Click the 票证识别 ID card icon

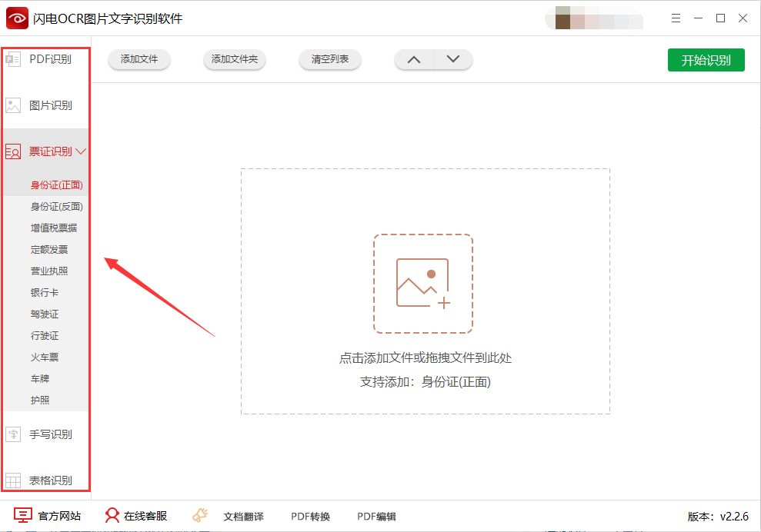point(13,151)
